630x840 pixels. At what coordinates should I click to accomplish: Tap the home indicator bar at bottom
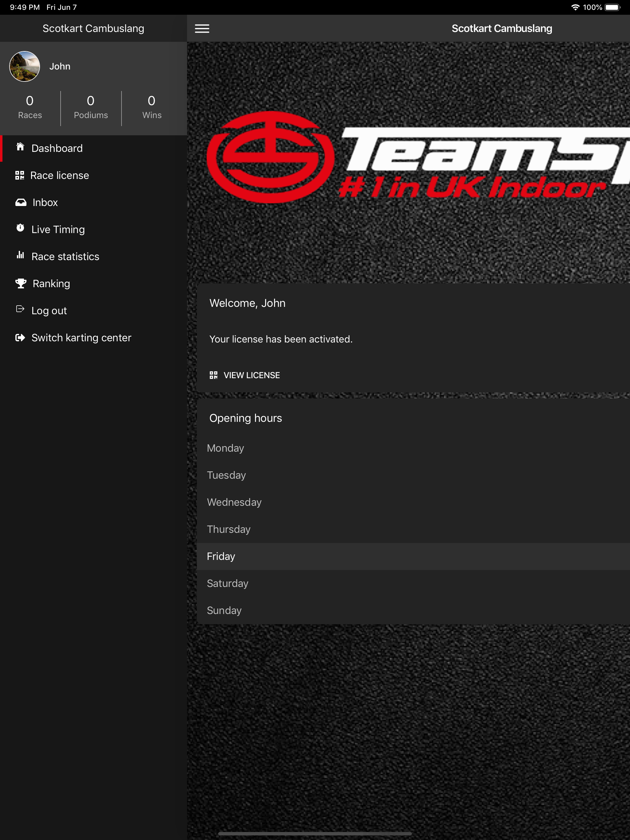tap(315, 834)
